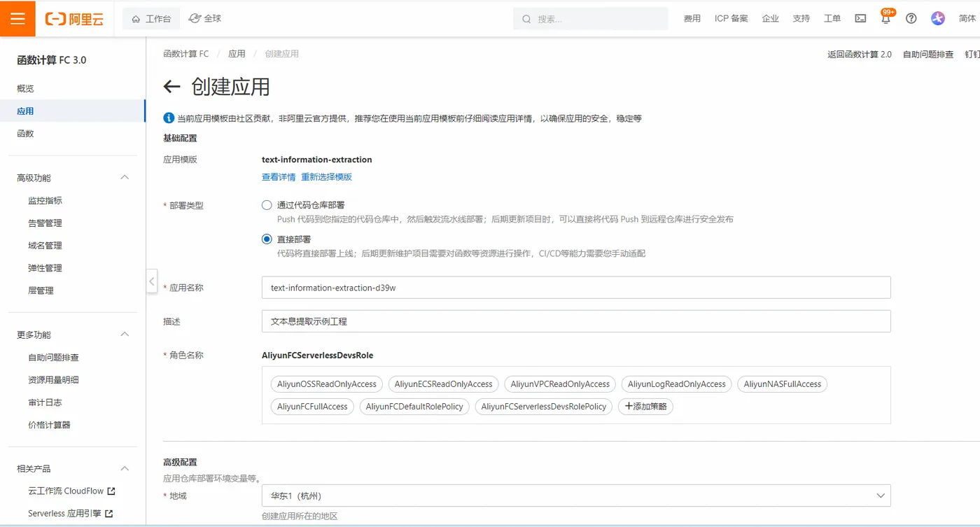Open the help question mark icon
Image resolution: width=980 pixels, height=527 pixels.
coord(911,19)
